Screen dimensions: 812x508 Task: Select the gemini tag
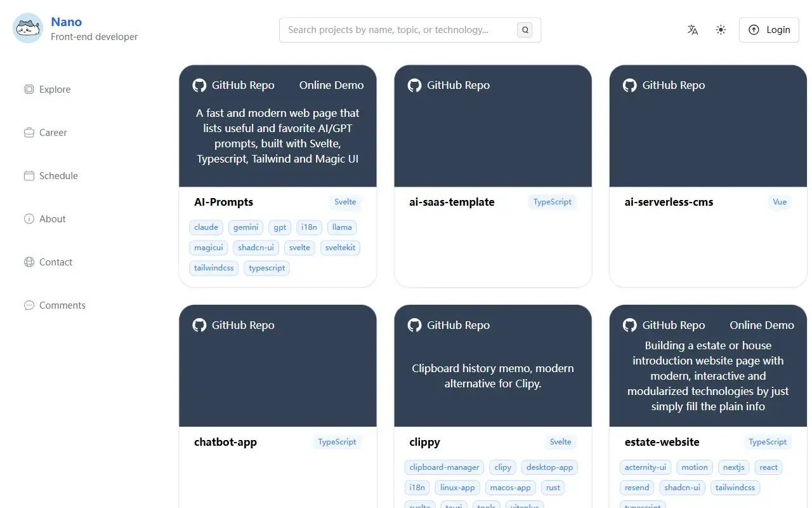click(246, 227)
